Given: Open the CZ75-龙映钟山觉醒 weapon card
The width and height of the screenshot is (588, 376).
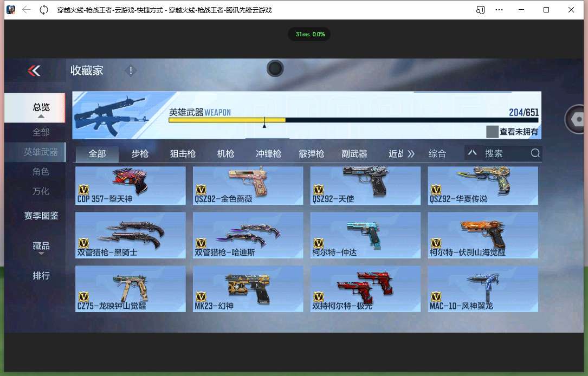Looking at the screenshot, I should 130,289.
